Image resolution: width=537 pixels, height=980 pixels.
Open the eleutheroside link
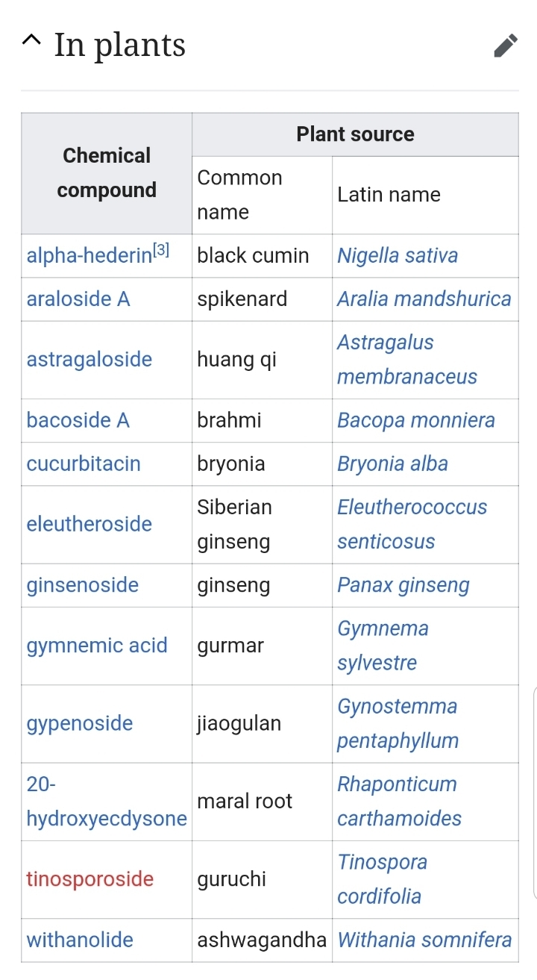89,524
